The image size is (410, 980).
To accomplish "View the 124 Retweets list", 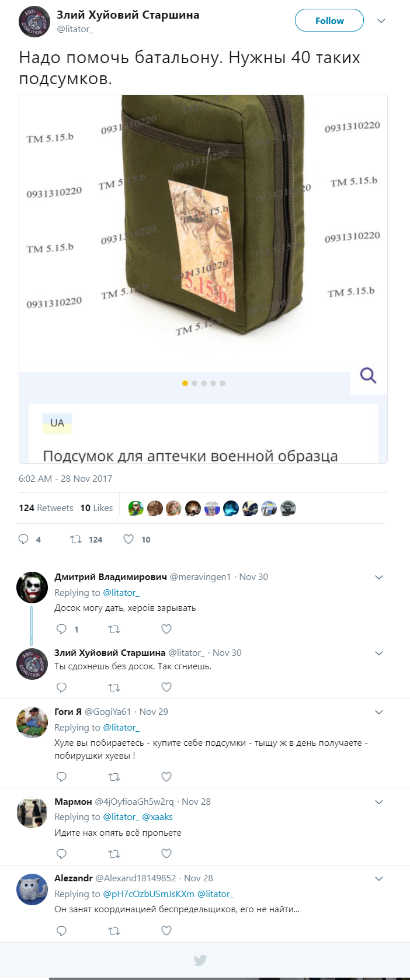I will point(46,508).
